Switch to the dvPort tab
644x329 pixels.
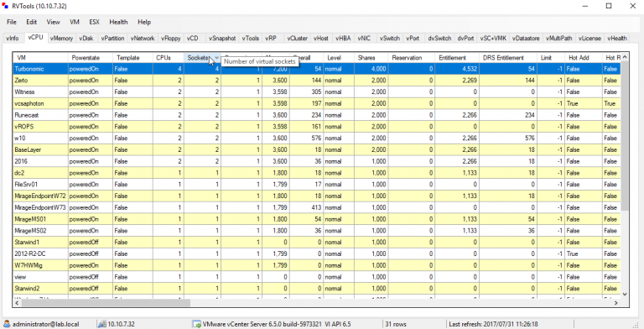coord(465,39)
